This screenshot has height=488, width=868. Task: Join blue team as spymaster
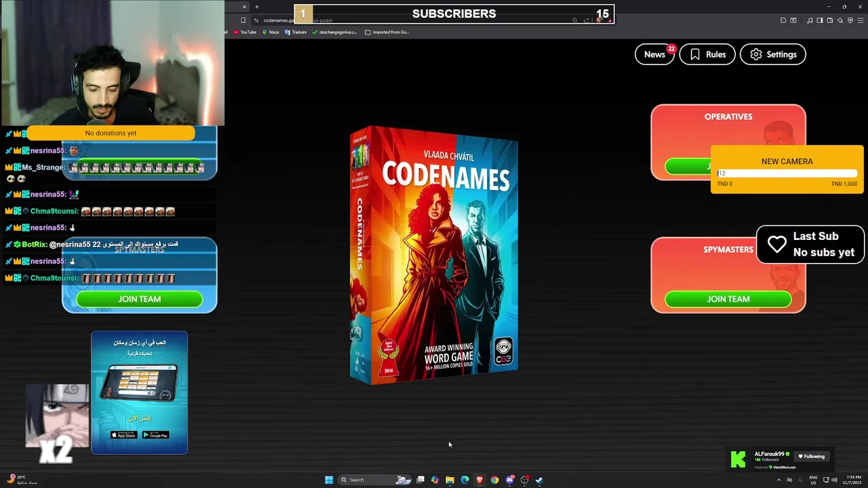139,299
